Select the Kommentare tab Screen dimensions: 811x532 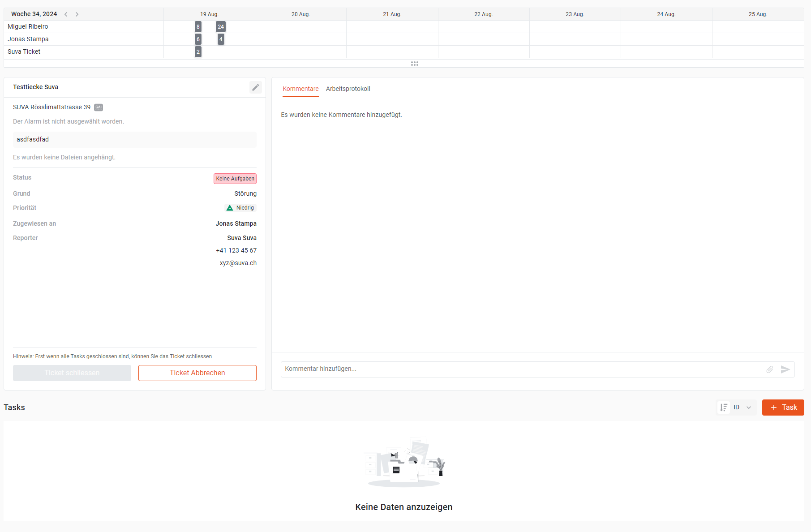[300, 89]
